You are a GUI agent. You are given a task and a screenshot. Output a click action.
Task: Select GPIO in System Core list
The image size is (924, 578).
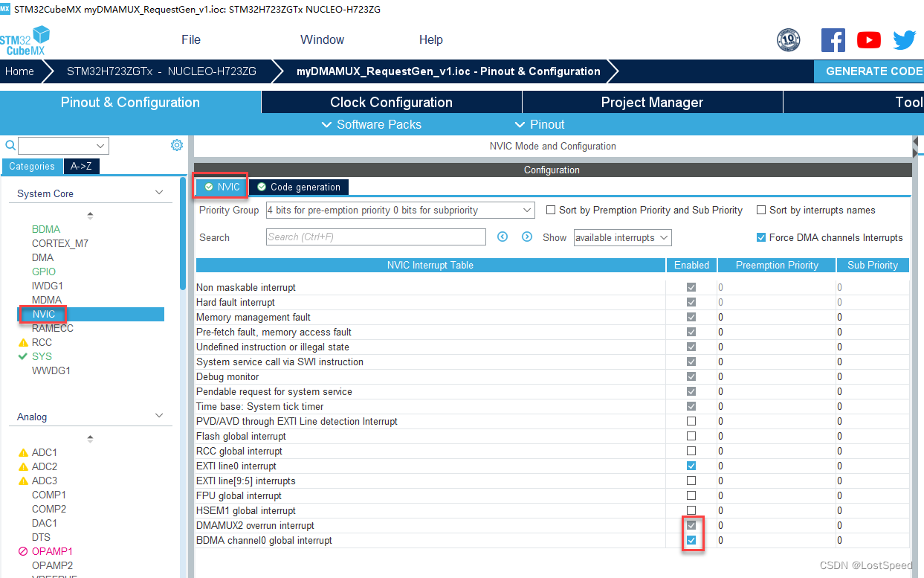44,272
